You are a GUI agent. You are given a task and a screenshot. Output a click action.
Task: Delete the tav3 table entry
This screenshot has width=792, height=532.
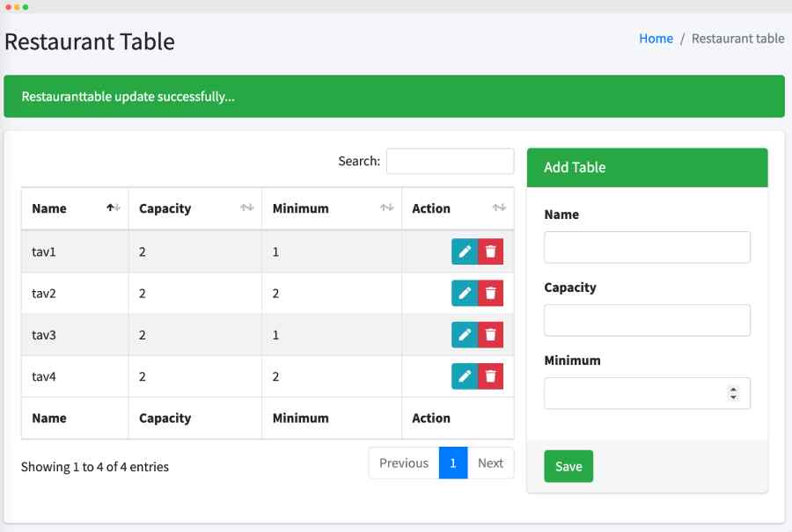490,335
